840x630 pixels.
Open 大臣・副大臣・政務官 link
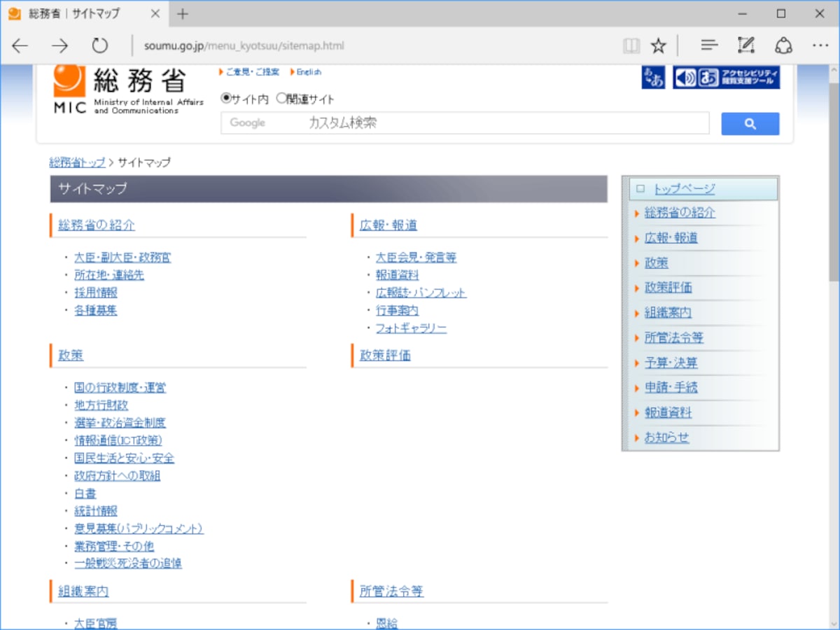click(122, 258)
